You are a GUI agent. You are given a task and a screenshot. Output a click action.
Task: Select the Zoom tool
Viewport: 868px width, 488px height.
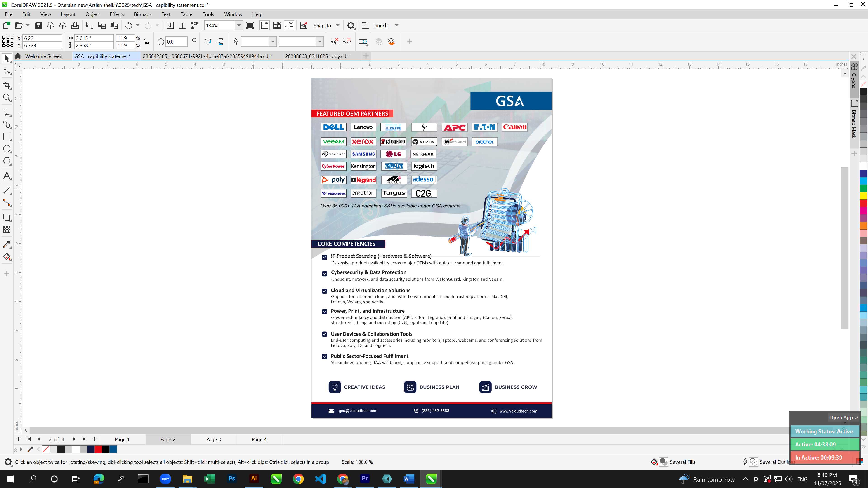click(7, 98)
